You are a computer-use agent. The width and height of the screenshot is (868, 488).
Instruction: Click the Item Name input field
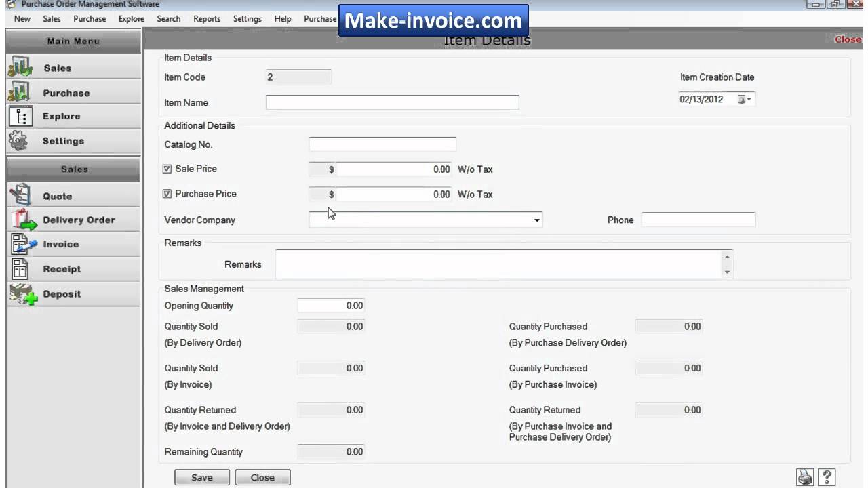[392, 102]
